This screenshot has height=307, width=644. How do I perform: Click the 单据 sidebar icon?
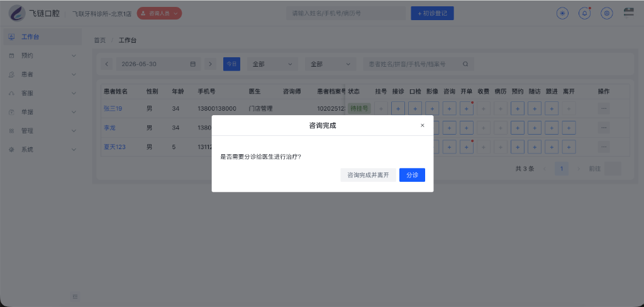tap(11, 112)
